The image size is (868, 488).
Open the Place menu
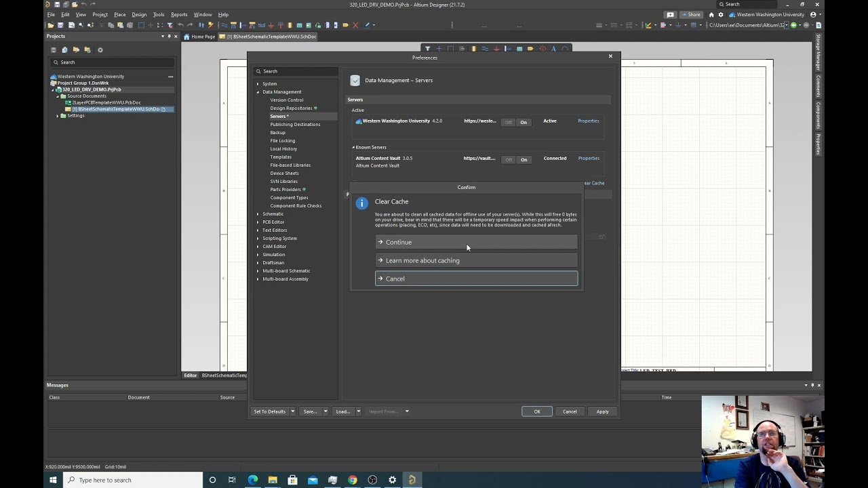coord(119,14)
